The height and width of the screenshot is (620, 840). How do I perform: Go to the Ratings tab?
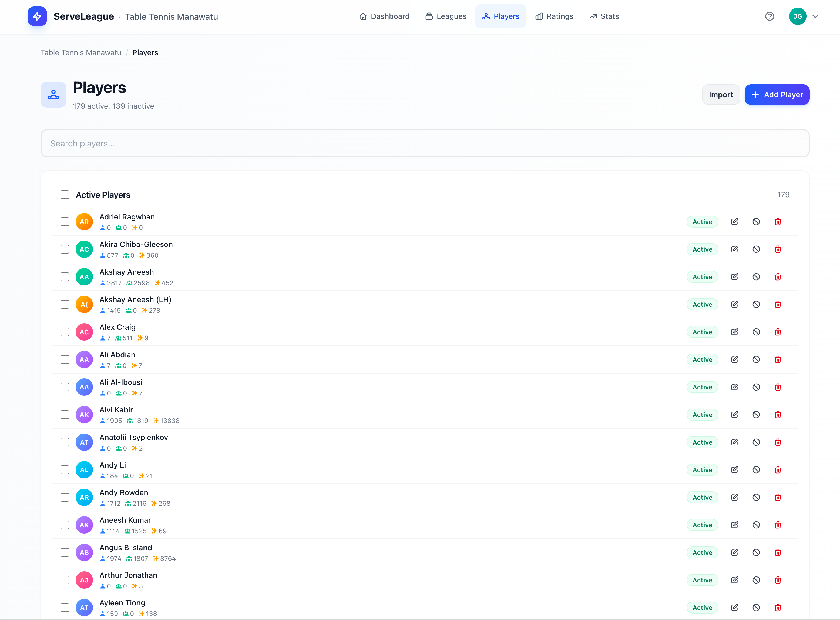554,16
